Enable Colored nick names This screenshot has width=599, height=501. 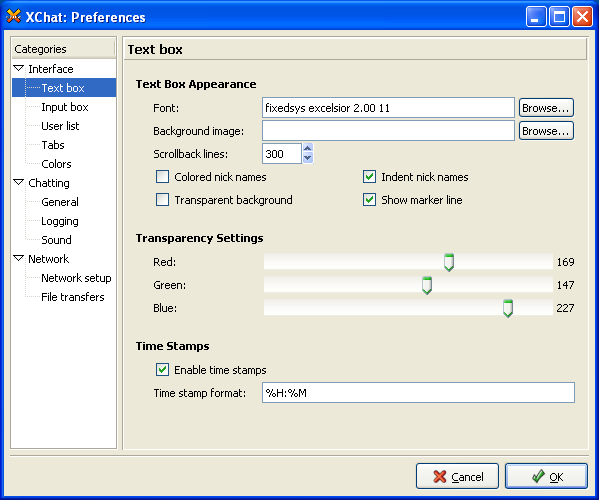click(162, 177)
